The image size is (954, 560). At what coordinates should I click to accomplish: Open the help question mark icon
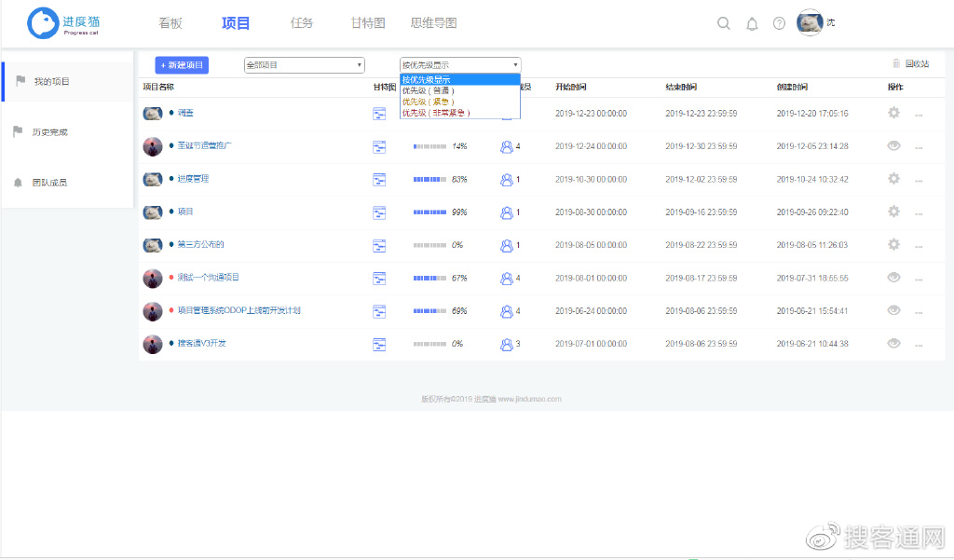pyautogui.click(x=779, y=23)
